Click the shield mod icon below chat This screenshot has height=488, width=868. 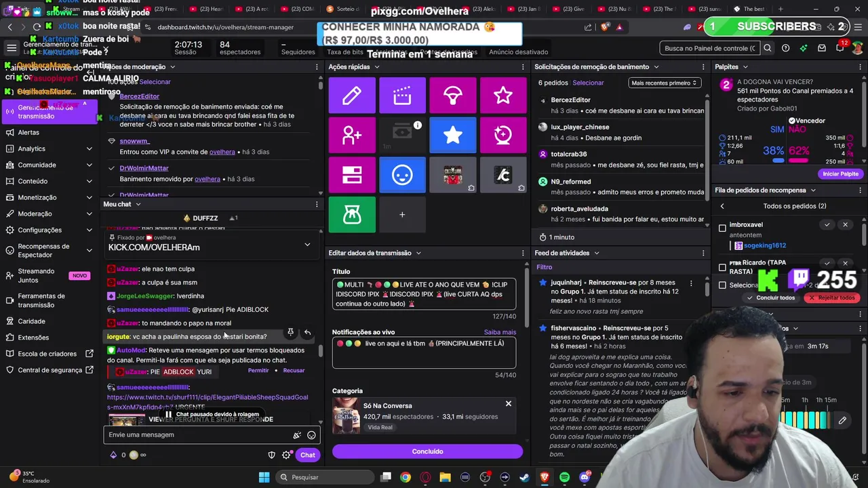coord(272,455)
